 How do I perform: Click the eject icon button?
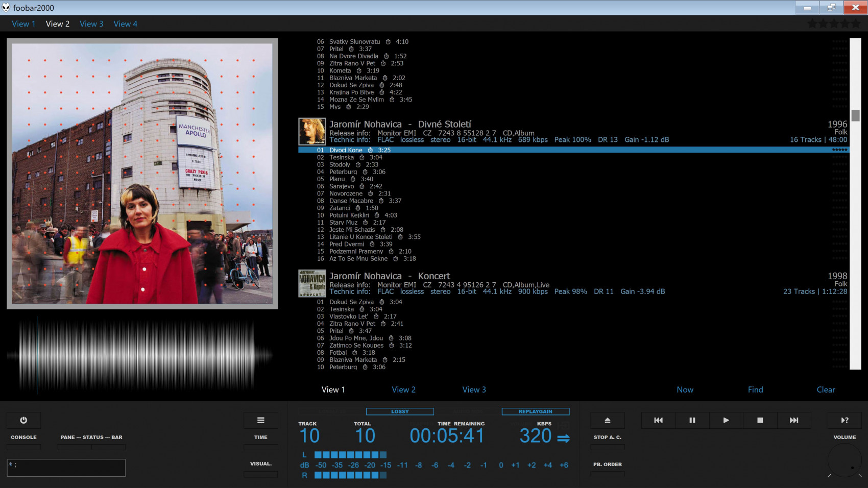[x=607, y=420]
